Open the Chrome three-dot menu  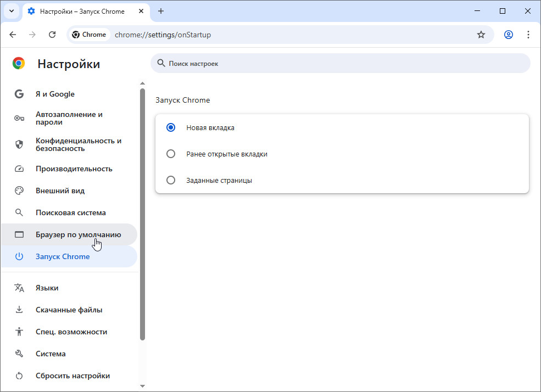pos(528,35)
